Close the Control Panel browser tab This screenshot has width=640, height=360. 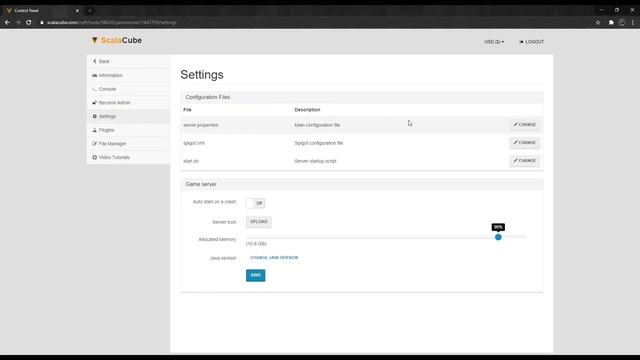77,11
